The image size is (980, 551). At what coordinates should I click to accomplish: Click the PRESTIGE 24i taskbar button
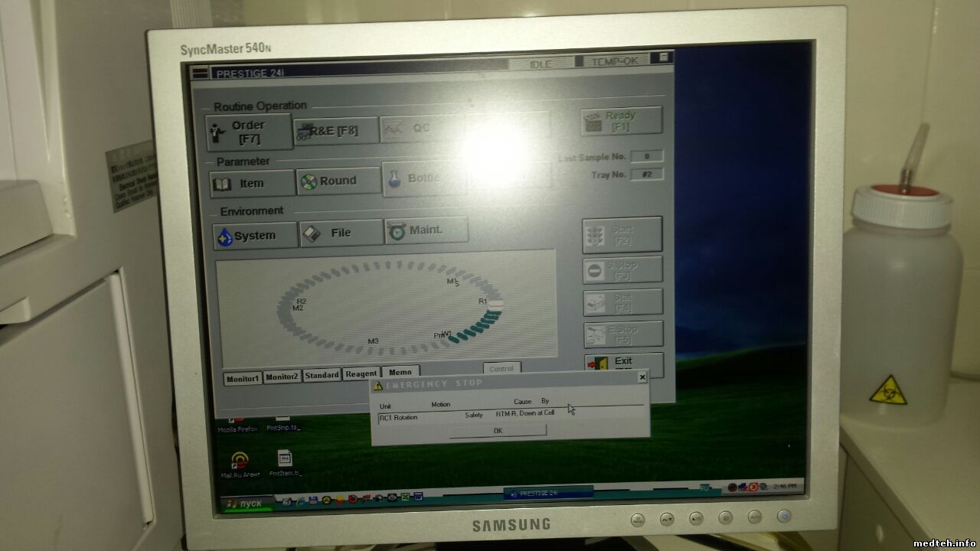tap(538, 494)
